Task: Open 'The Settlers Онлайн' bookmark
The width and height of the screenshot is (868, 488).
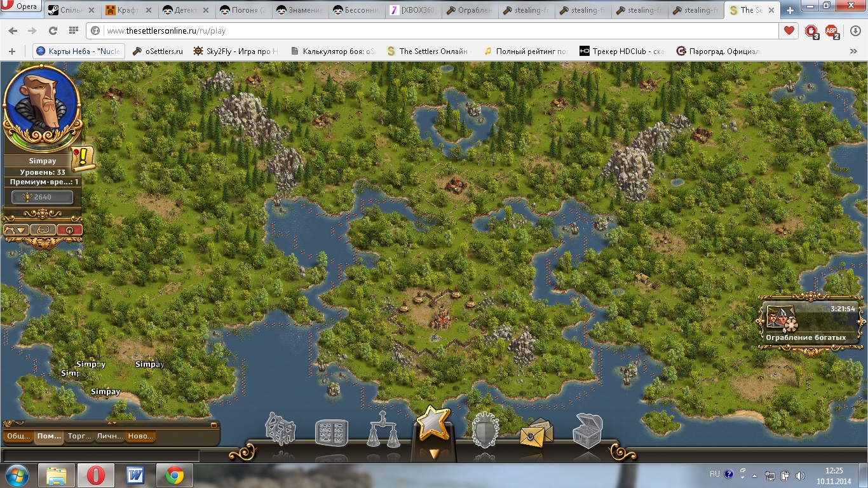Action: [428, 51]
